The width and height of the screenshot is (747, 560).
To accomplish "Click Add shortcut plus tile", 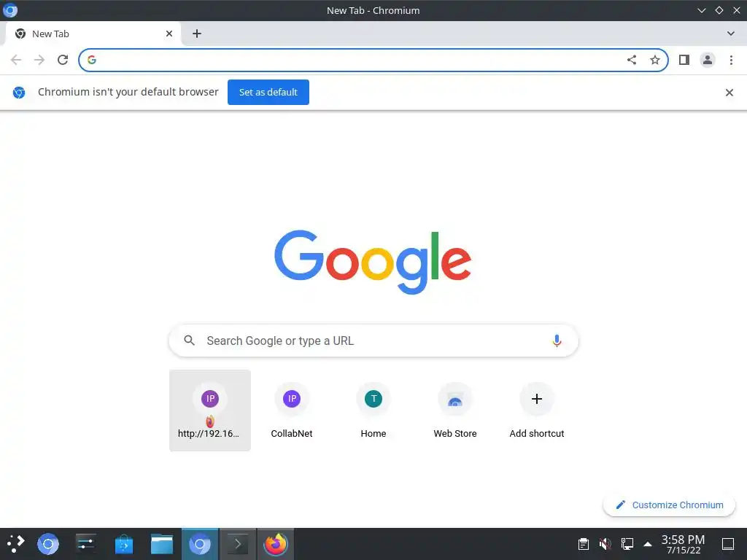I will [x=537, y=411].
